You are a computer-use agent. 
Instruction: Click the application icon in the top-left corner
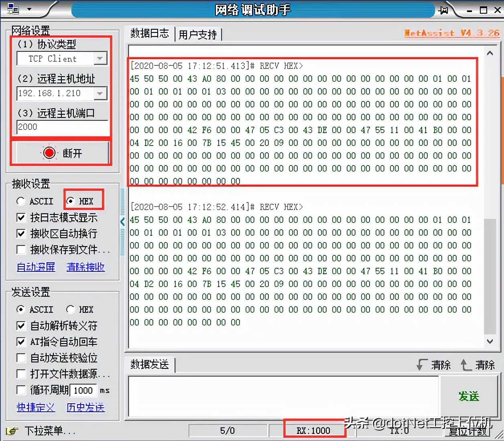click(12, 9)
